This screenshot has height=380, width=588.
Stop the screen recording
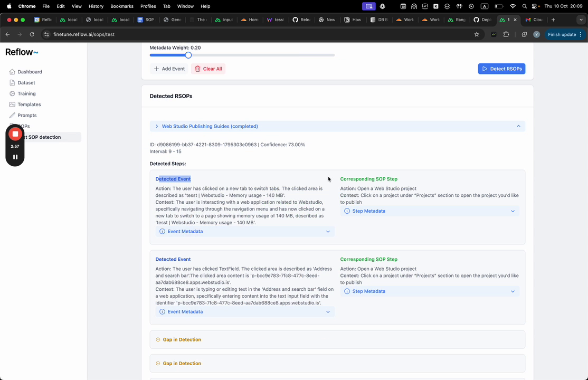click(x=15, y=134)
